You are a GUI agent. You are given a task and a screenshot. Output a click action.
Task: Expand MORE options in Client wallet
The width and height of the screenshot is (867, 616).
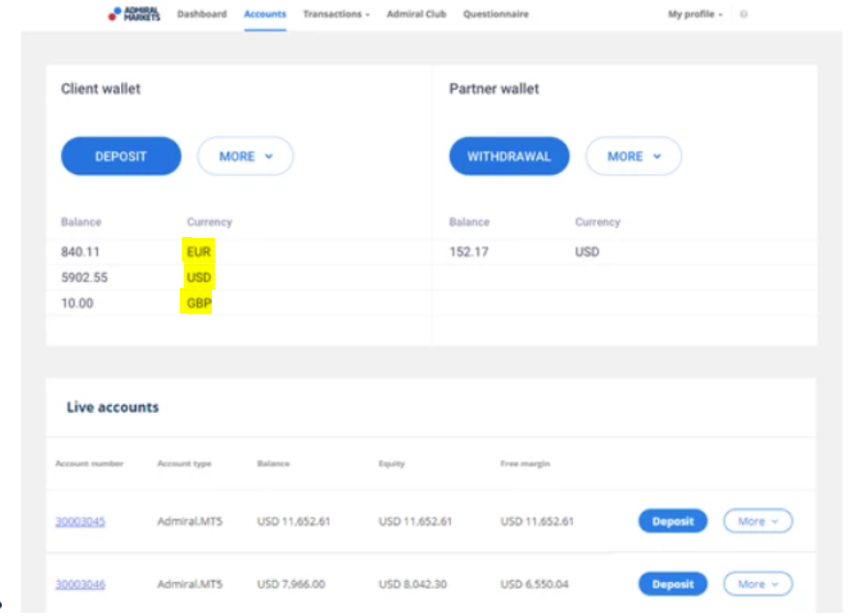[x=246, y=157]
